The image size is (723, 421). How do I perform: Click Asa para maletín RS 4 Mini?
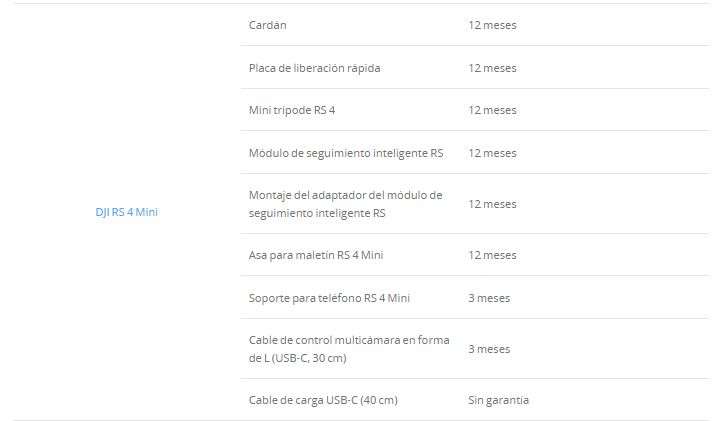click(x=316, y=255)
